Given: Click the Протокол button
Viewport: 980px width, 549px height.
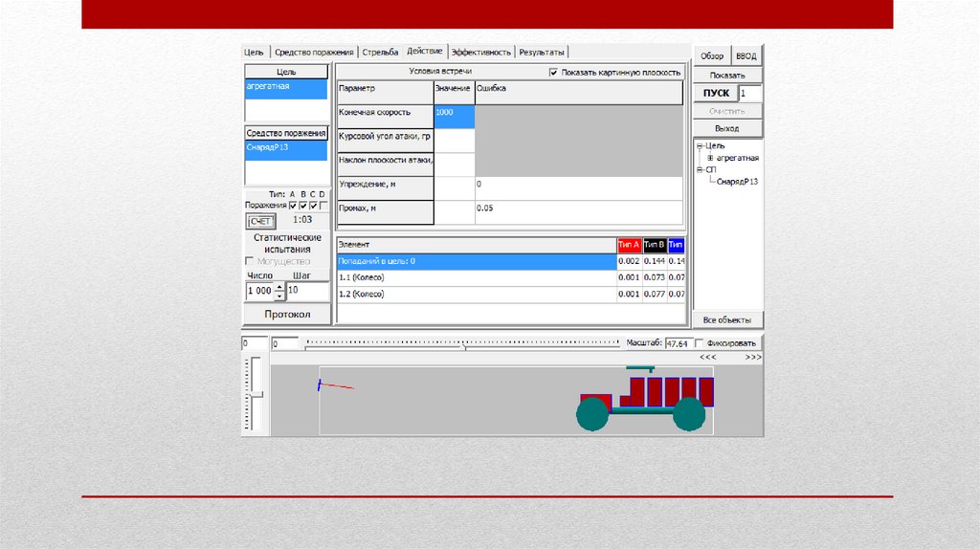Looking at the screenshot, I should coord(287,315).
